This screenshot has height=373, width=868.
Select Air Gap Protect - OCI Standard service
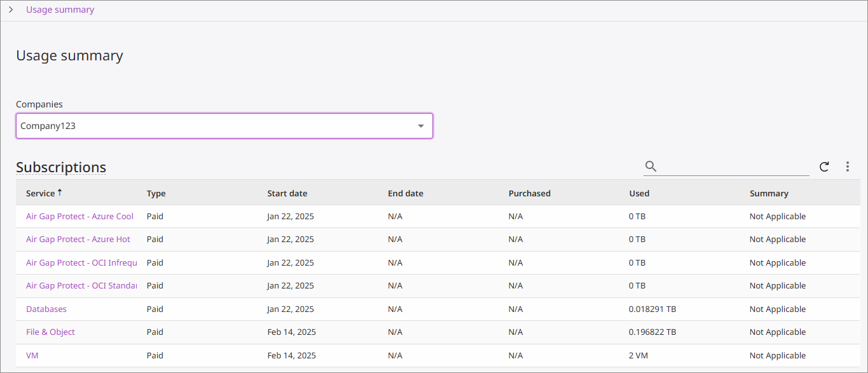[x=81, y=285]
